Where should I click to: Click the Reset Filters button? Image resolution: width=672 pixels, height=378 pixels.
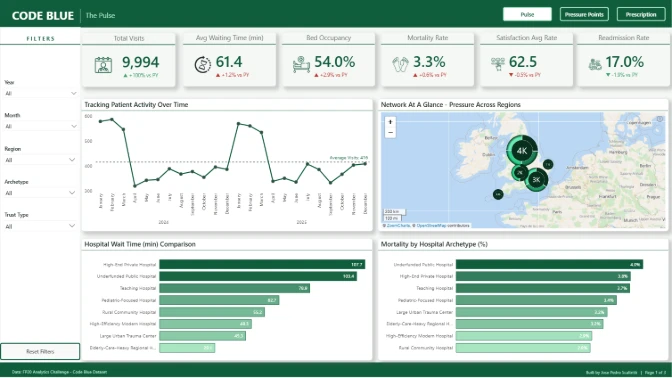(40, 351)
